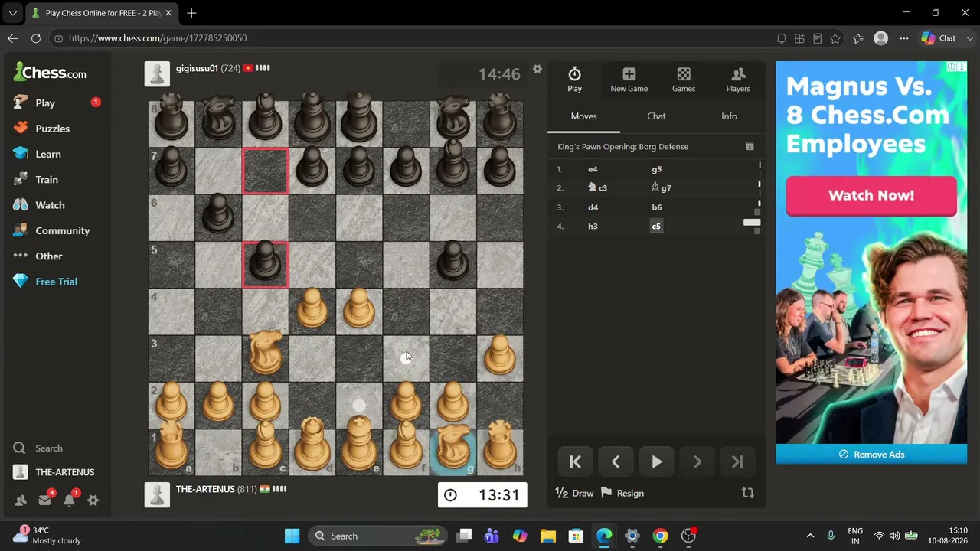Viewport: 980px width, 551px height.
Task: Open the browser favorites list
Action: (x=858, y=38)
